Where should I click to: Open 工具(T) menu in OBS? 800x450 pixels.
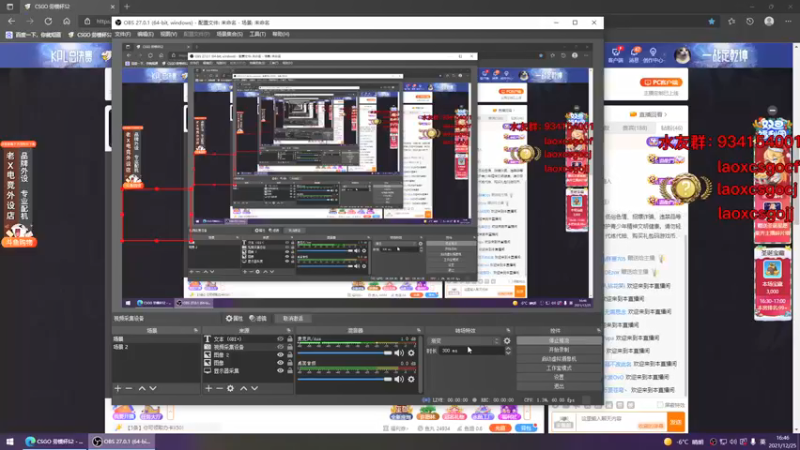[x=258, y=34]
